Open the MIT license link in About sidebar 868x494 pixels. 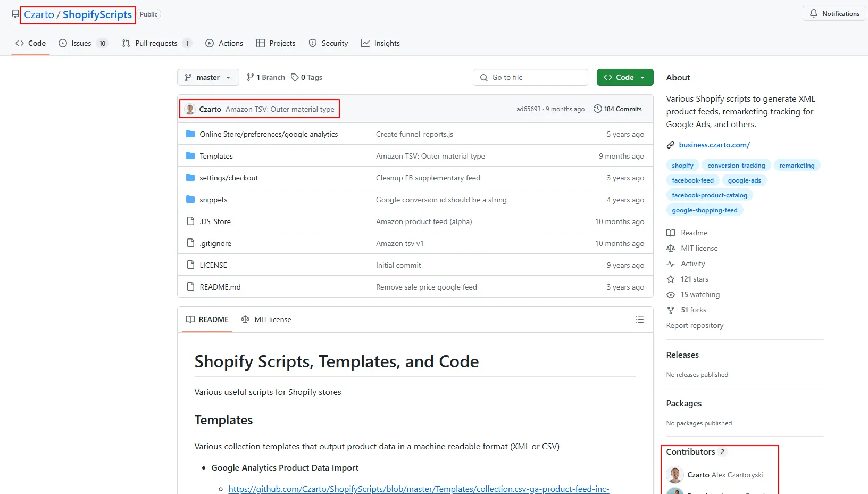(x=692, y=248)
